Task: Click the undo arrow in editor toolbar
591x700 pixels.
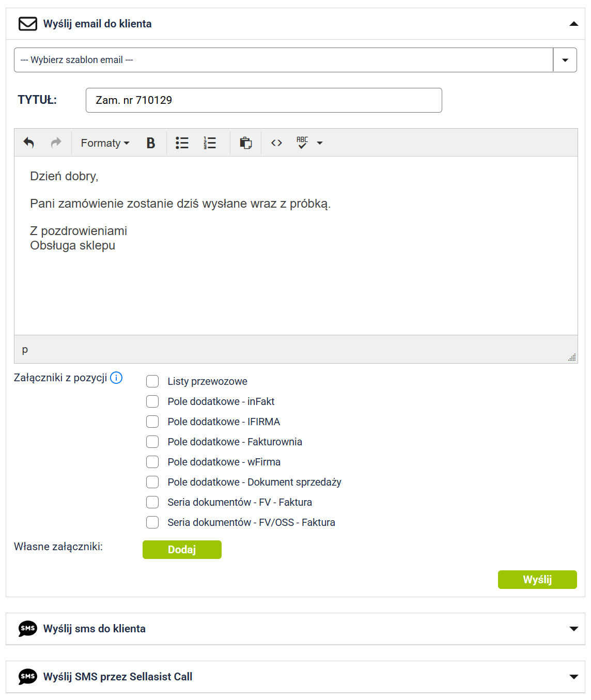Action: 29,143
